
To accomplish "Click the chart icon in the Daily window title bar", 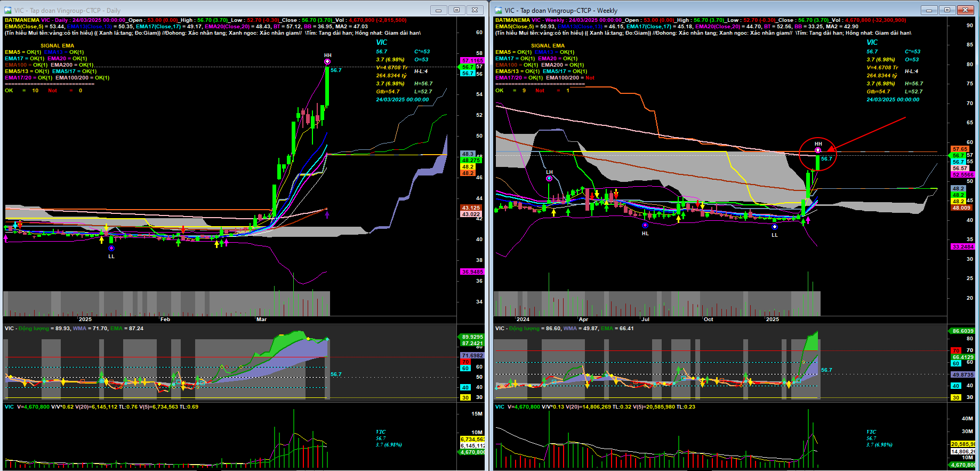I will click(x=7, y=10).
